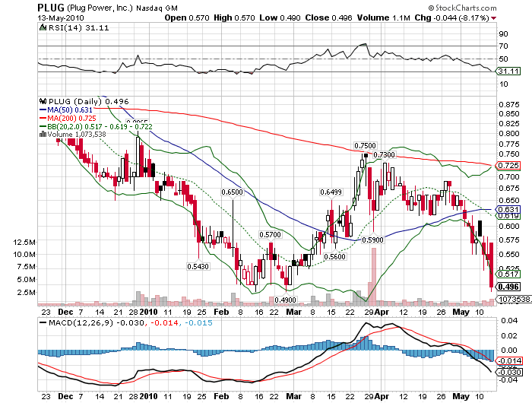This screenshot has width=532, height=403.
Task: Click the tallest pink volume bar near Mar 29
Action: 374,276
